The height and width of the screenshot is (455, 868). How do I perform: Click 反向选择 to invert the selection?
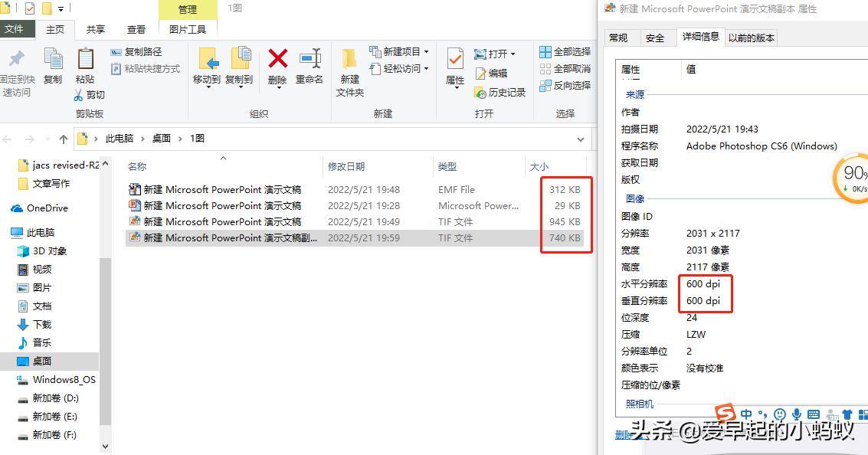point(569,87)
